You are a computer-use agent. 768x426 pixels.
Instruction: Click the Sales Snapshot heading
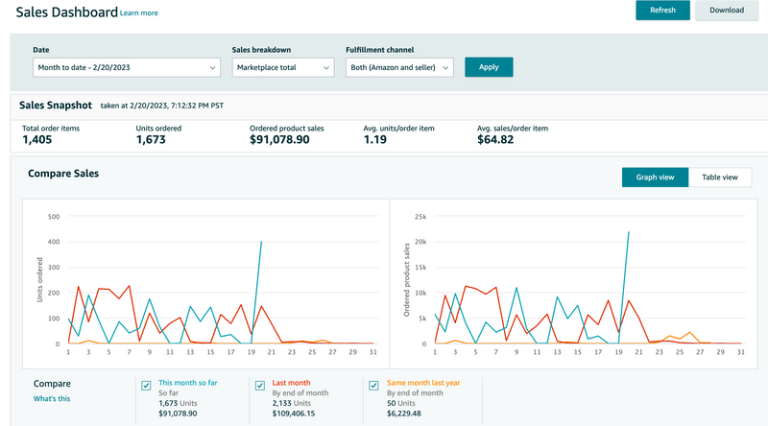point(56,104)
